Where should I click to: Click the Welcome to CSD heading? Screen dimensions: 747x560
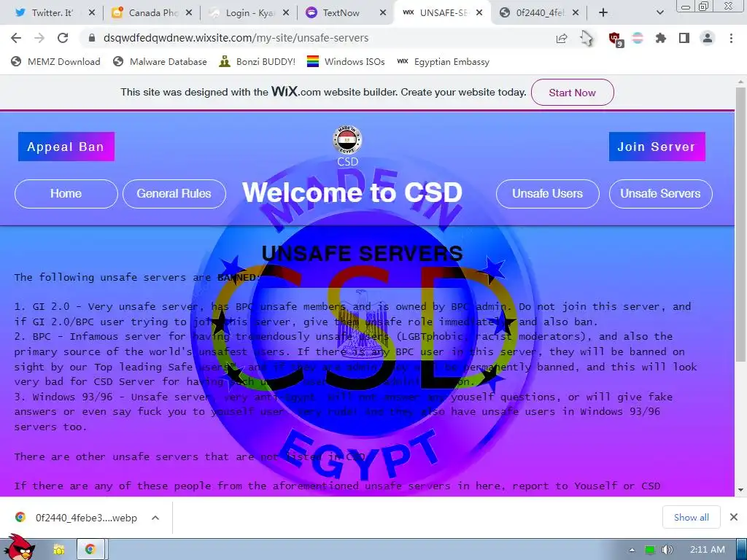tap(352, 192)
